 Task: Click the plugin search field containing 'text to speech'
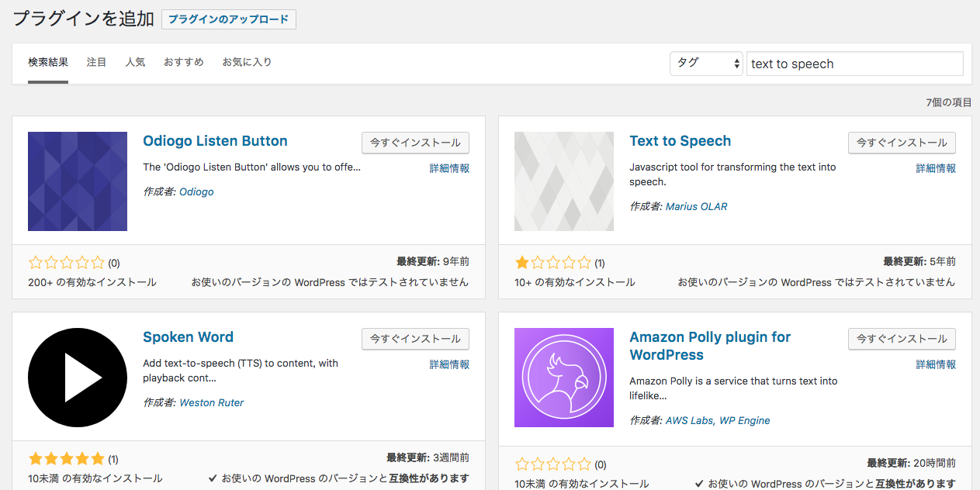855,64
